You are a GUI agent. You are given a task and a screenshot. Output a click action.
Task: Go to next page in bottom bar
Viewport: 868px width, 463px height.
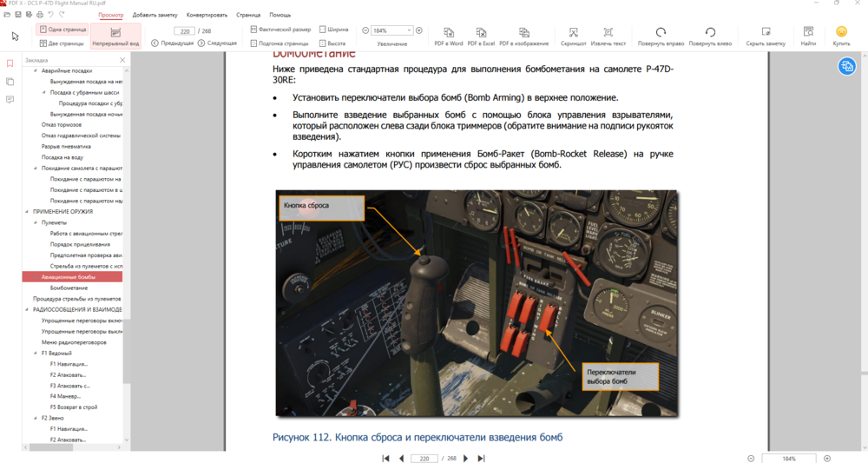(465, 458)
